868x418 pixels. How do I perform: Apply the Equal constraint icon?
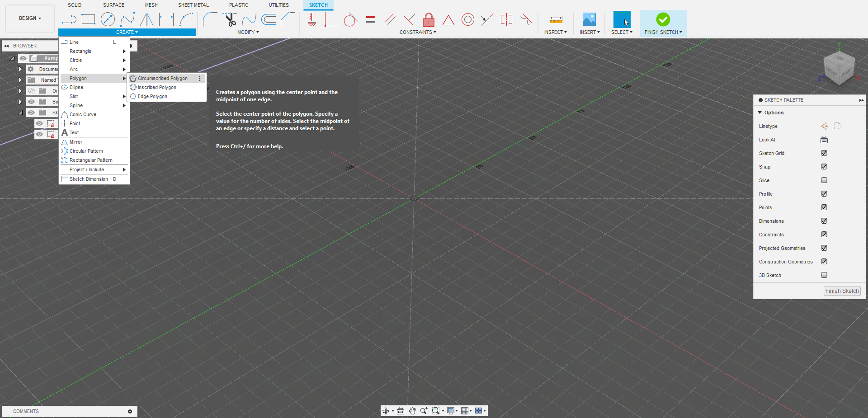tap(371, 19)
